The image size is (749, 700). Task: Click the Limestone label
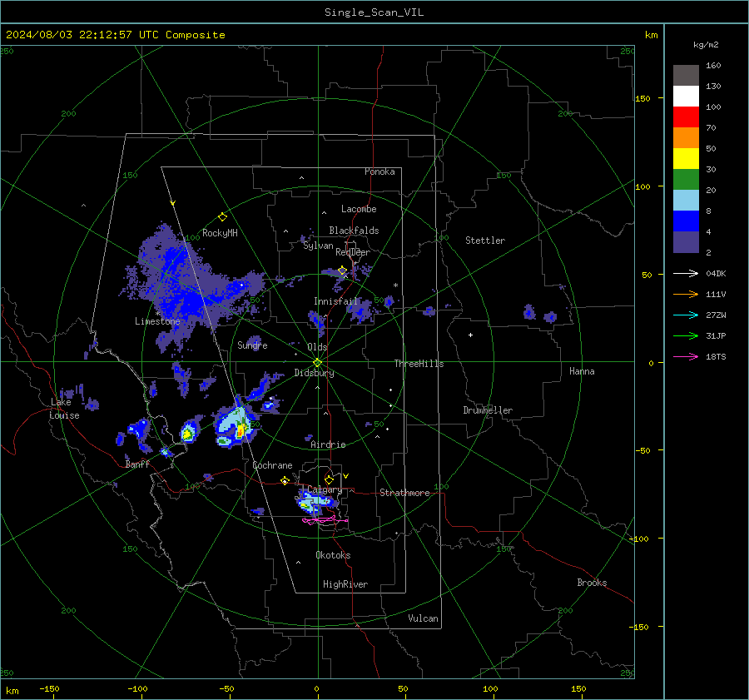click(157, 321)
